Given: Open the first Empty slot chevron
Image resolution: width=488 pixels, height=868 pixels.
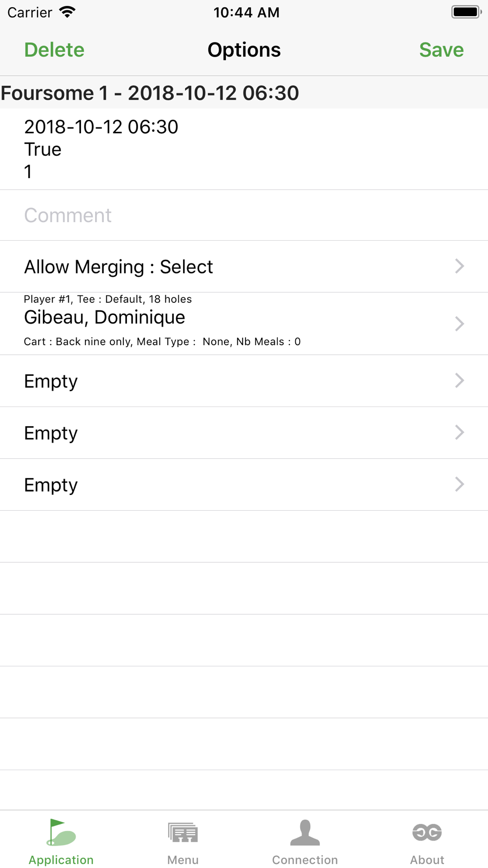Looking at the screenshot, I should point(459,381).
